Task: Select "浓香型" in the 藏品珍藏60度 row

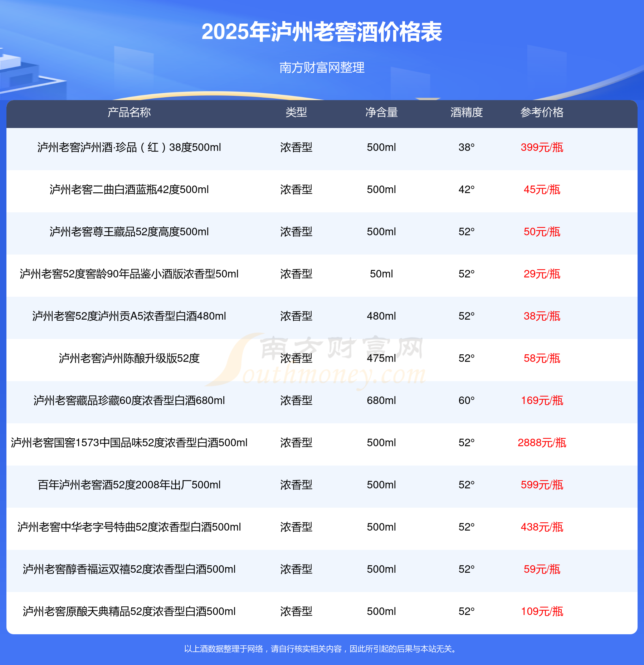Action: [296, 400]
